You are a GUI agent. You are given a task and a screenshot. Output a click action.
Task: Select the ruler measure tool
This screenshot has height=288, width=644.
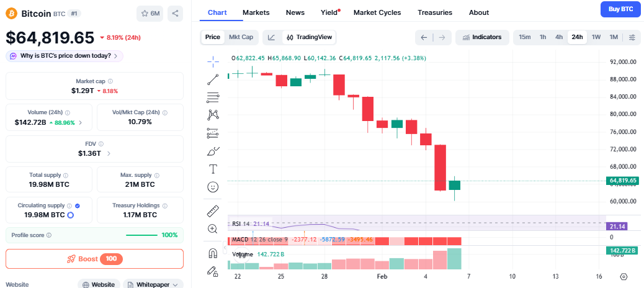tap(213, 211)
